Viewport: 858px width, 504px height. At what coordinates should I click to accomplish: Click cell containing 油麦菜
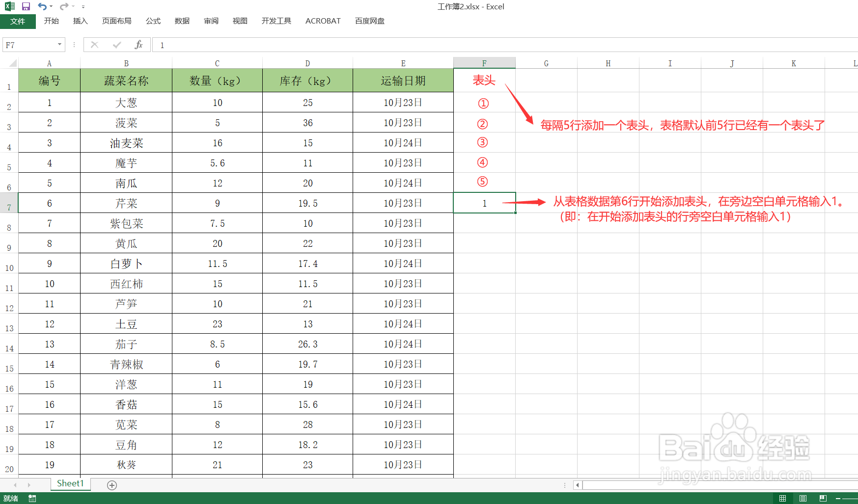[126, 143]
